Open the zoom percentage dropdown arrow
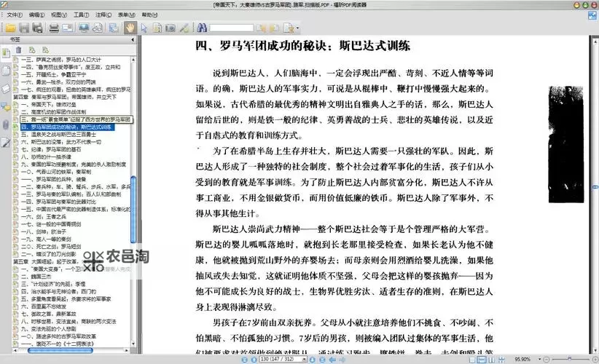Image resolution: width=599 pixels, height=364 pixels. tap(539, 360)
